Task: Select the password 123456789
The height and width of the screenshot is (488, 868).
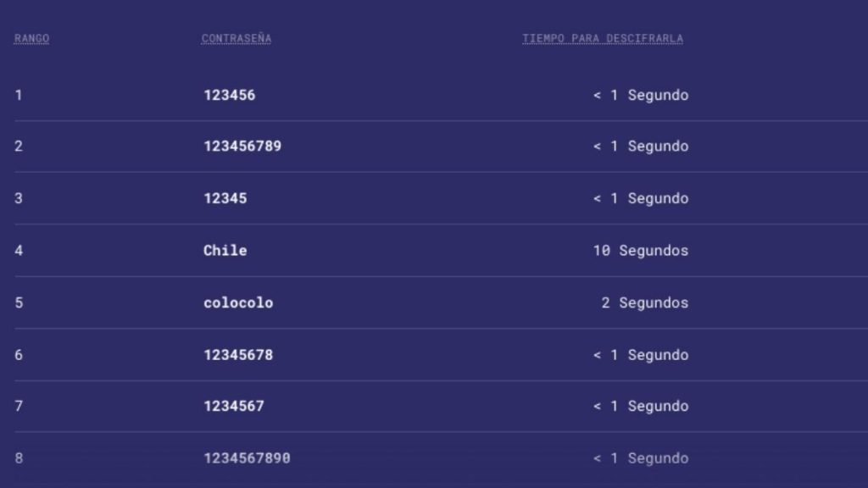Action: (x=242, y=147)
